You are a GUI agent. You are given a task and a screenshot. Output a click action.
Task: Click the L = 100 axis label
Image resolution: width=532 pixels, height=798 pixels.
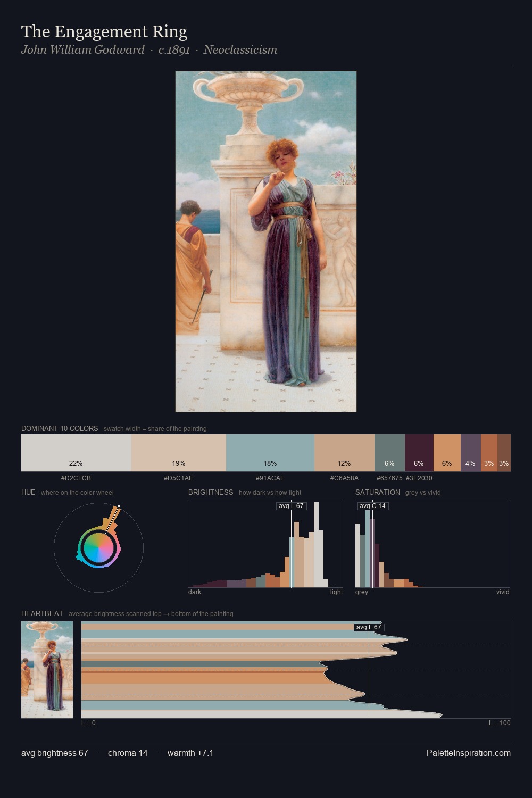pyautogui.click(x=500, y=723)
